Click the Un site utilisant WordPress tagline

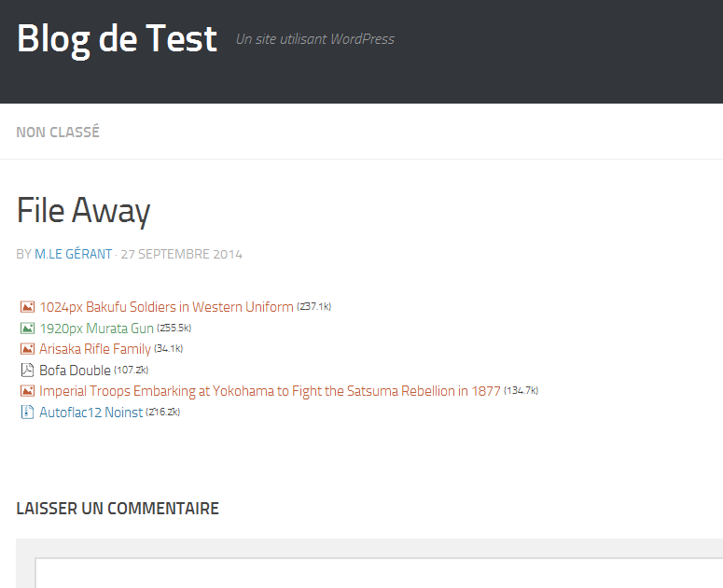pos(315,39)
